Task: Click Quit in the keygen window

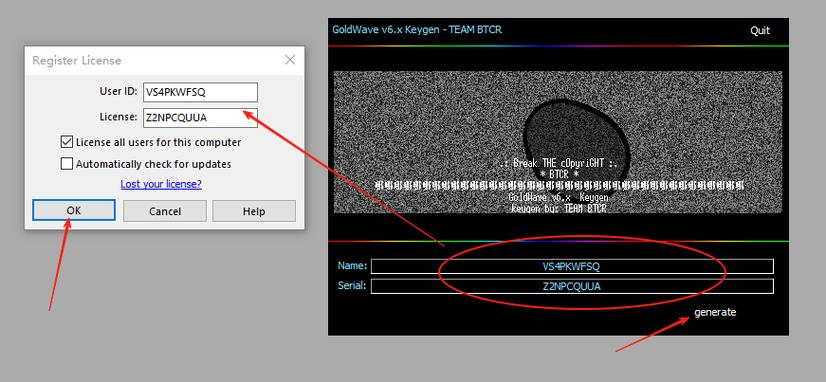Action: coord(760,31)
